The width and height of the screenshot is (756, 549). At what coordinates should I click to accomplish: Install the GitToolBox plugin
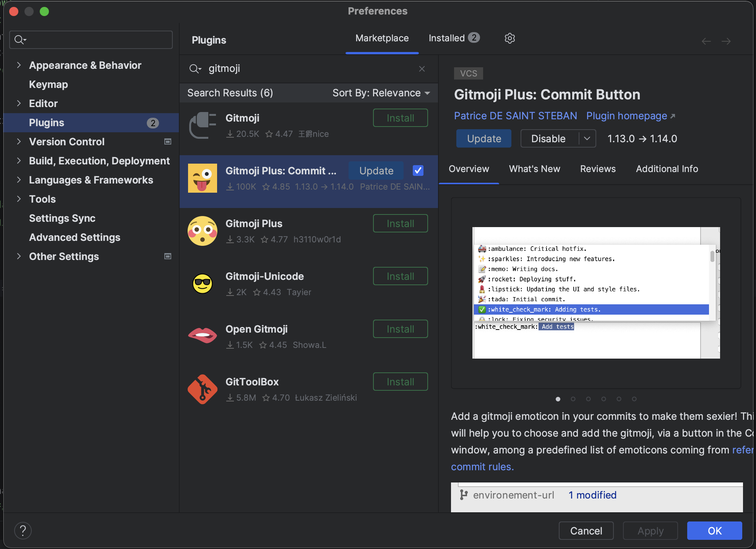(x=400, y=382)
